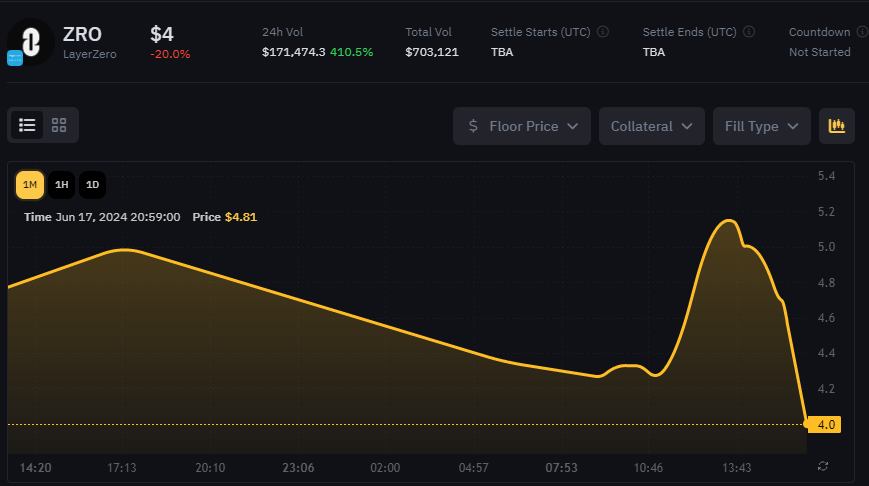Click the 5.4 price axis label
This screenshot has height=486, width=869.
pos(826,176)
